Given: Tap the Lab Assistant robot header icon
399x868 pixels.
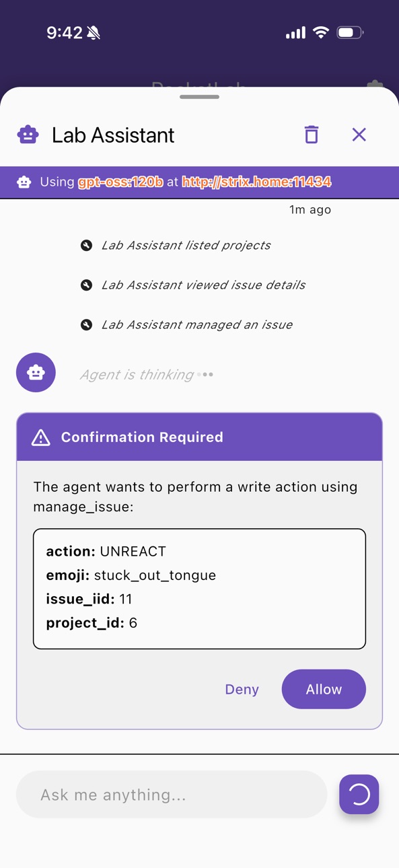Looking at the screenshot, I should [x=28, y=135].
